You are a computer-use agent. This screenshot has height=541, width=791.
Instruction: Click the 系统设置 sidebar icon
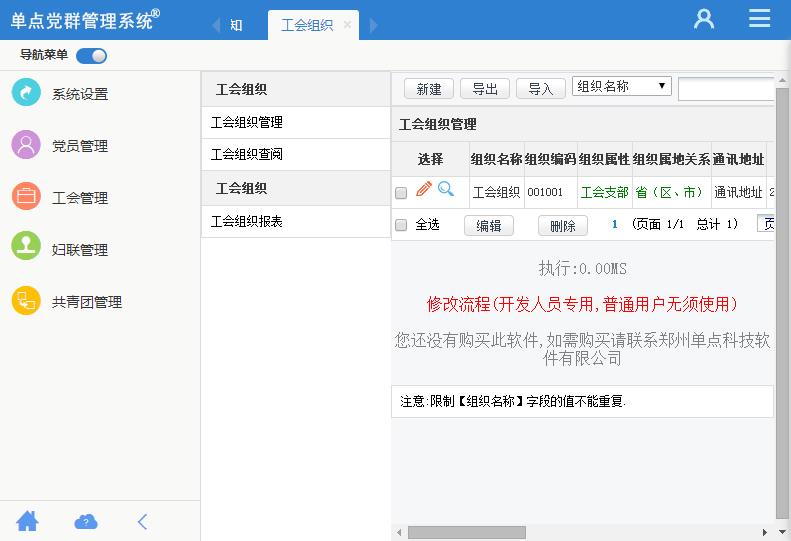(x=26, y=92)
